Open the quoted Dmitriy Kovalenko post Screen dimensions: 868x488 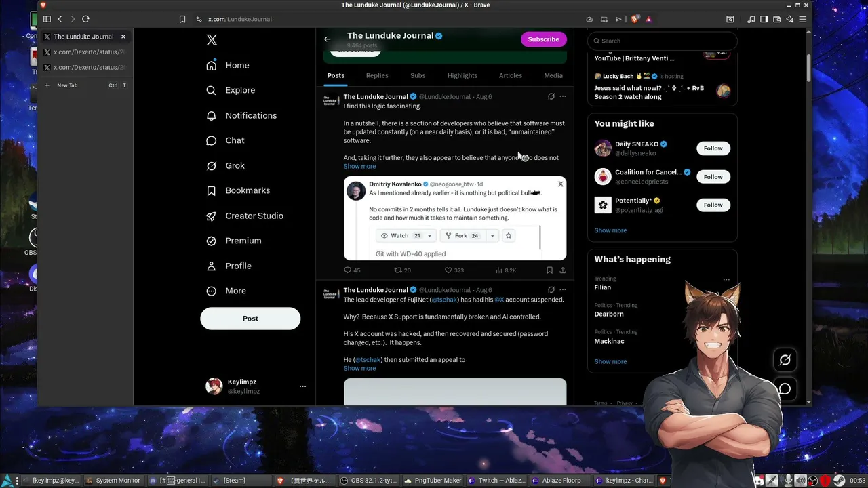[455, 218]
